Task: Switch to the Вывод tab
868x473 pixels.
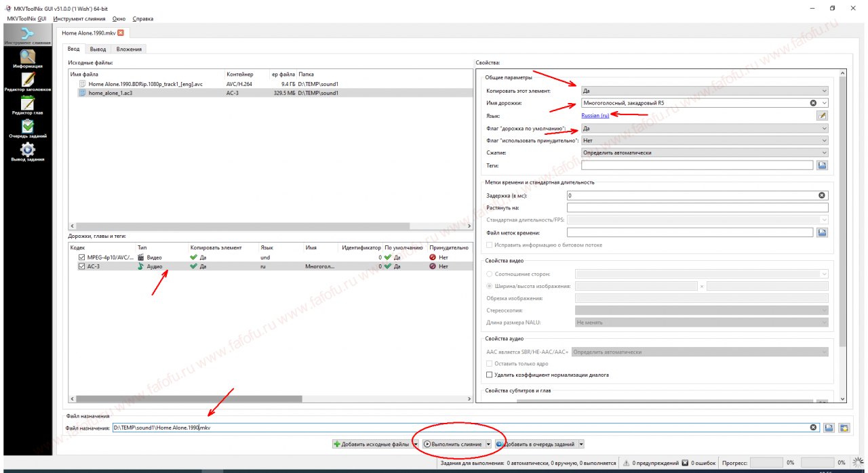Action: [98, 49]
